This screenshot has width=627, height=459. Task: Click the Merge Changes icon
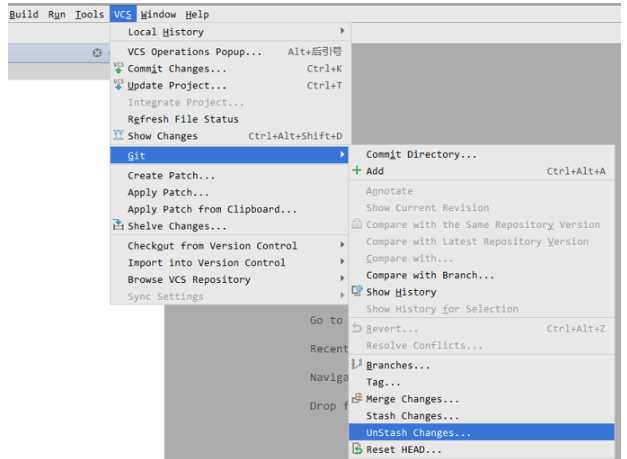(357, 398)
